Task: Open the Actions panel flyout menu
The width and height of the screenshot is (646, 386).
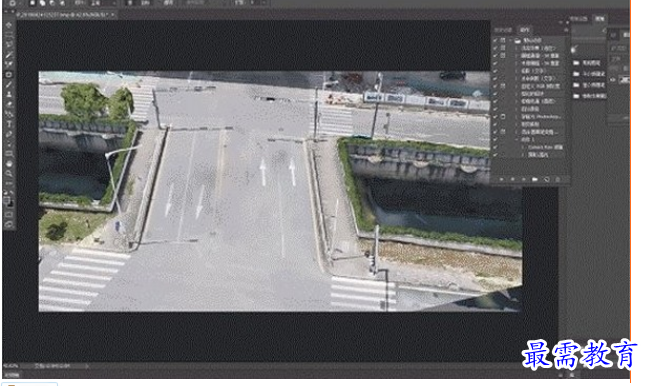Action: pyautogui.click(x=566, y=30)
